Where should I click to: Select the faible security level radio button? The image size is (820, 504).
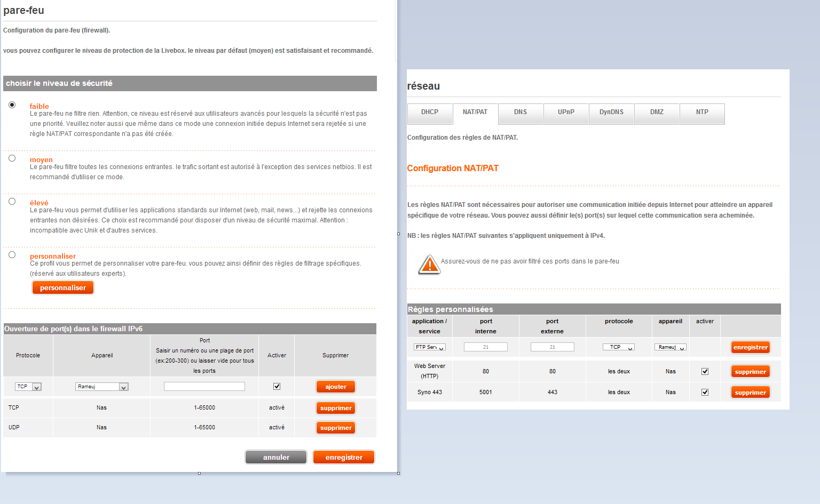[x=12, y=105]
